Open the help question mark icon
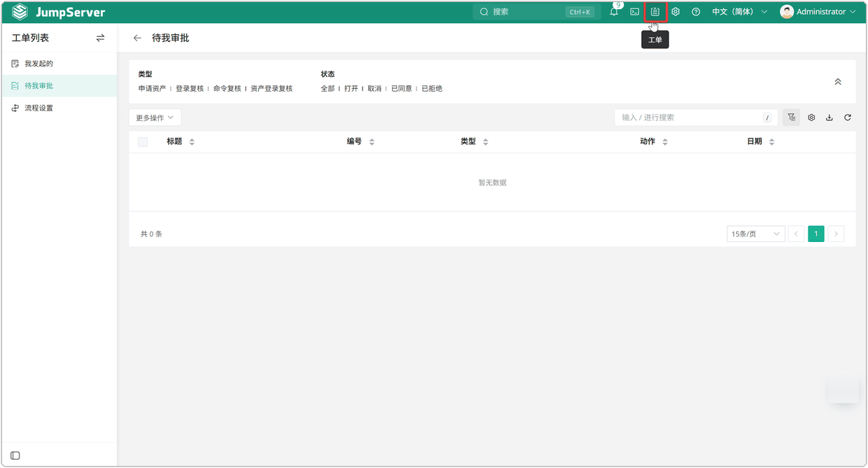868x468 pixels. [x=696, y=12]
